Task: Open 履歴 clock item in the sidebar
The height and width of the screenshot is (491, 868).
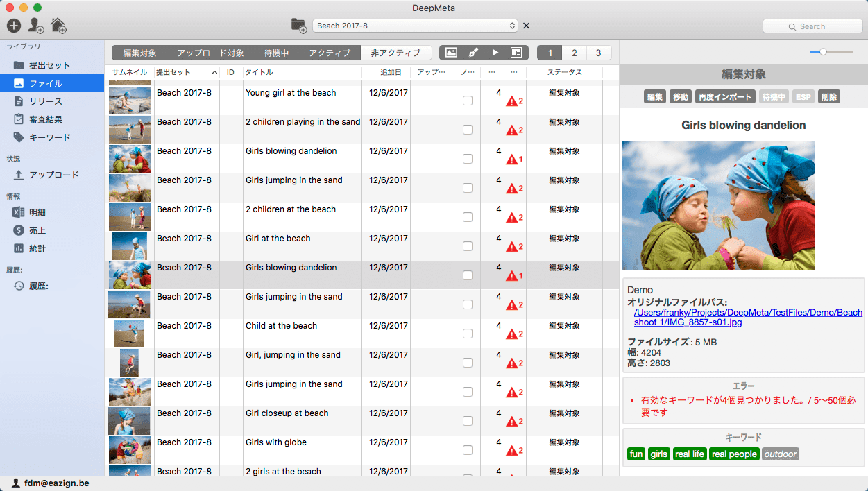Action: 52,286
